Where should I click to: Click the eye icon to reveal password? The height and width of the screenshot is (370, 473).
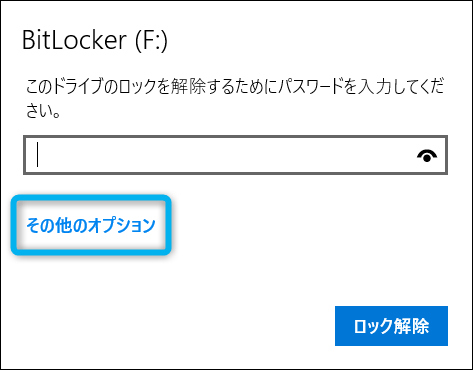point(427,156)
